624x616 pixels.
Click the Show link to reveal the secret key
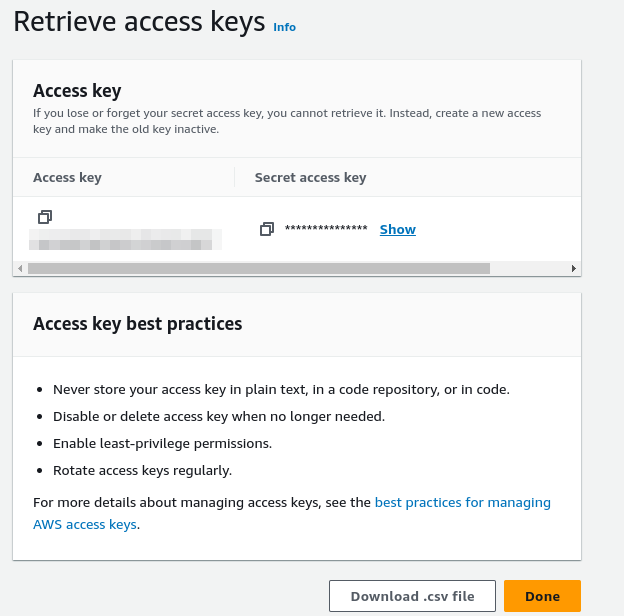click(397, 229)
